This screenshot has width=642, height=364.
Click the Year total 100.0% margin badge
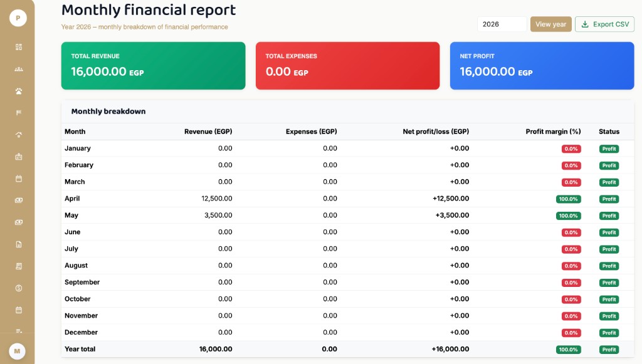pyautogui.click(x=568, y=350)
